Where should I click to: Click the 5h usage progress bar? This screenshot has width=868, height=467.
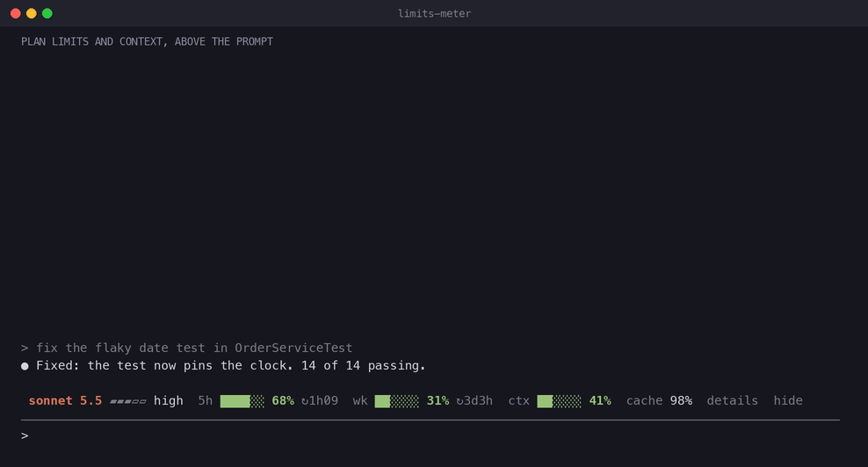click(242, 401)
